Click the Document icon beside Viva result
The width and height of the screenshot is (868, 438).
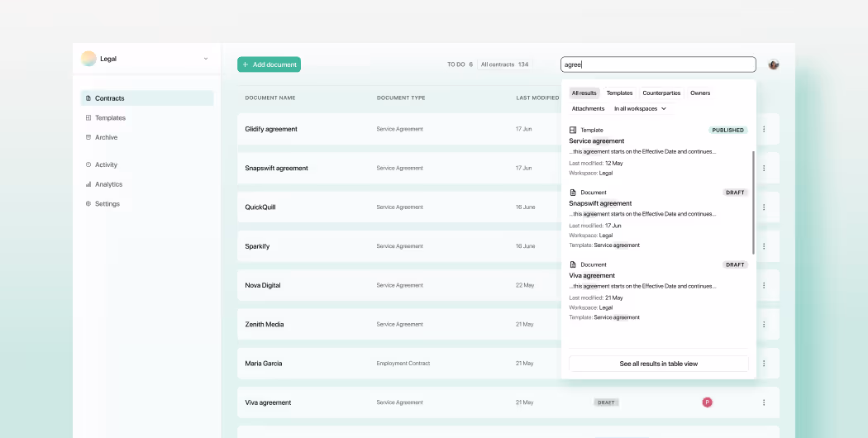coord(573,264)
